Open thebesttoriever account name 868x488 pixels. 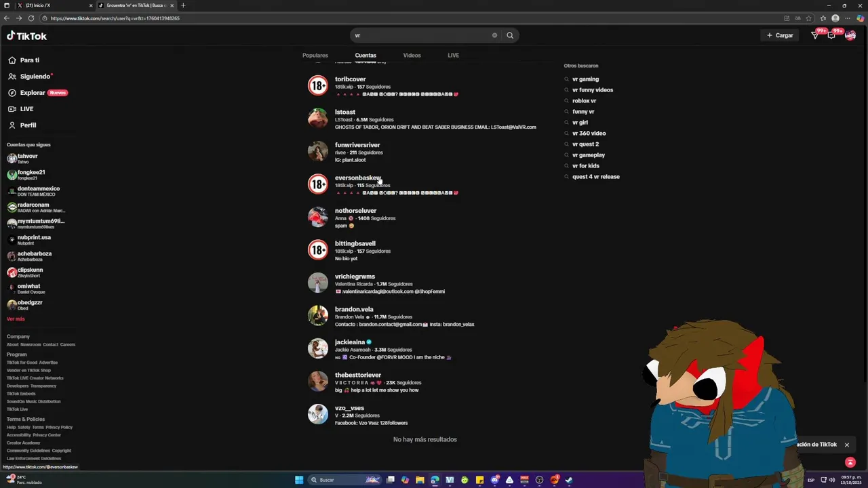358,375
